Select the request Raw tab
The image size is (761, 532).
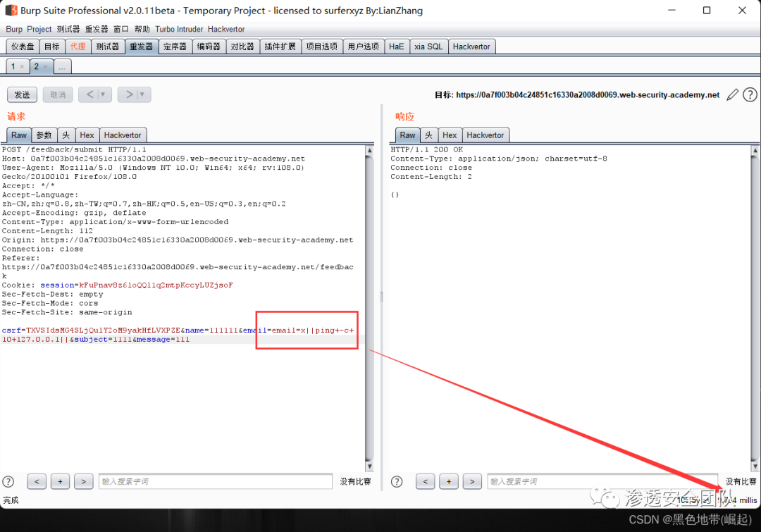[x=19, y=135]
